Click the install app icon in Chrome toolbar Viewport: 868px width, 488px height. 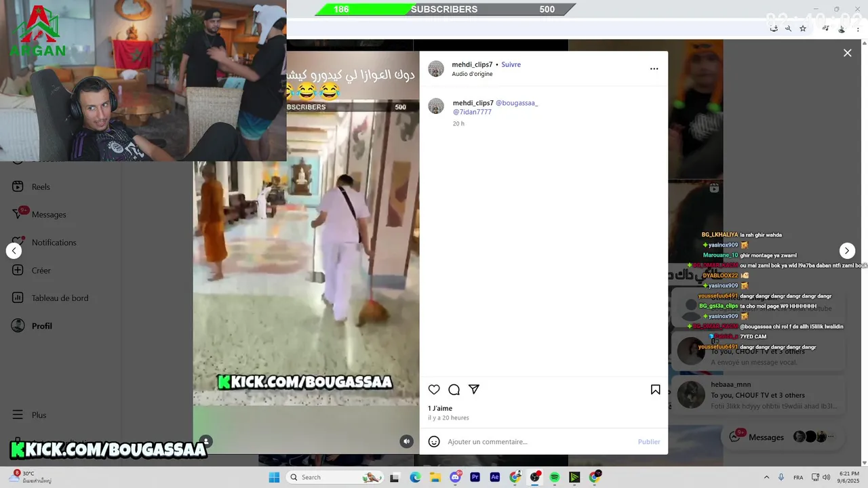point(774,28)
